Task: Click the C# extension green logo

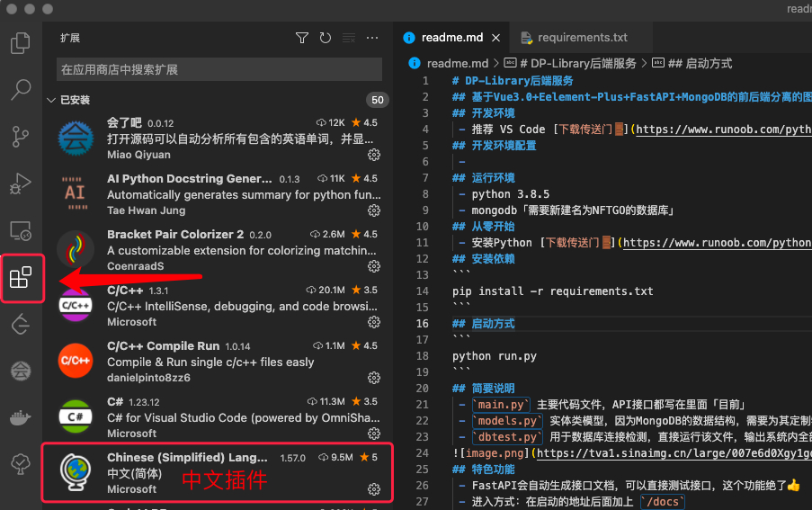Action: 76,416
